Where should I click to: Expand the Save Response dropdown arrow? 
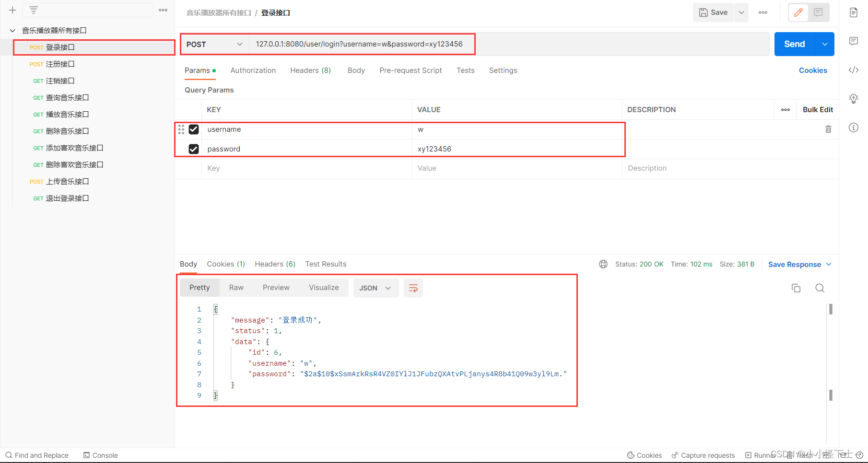(x=829, y=265)
